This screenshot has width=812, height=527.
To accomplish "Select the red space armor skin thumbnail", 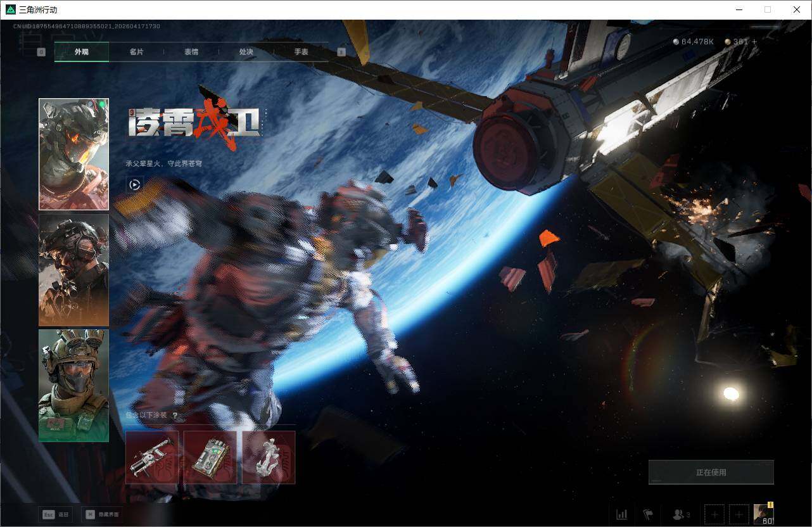I will click(73, 154).
